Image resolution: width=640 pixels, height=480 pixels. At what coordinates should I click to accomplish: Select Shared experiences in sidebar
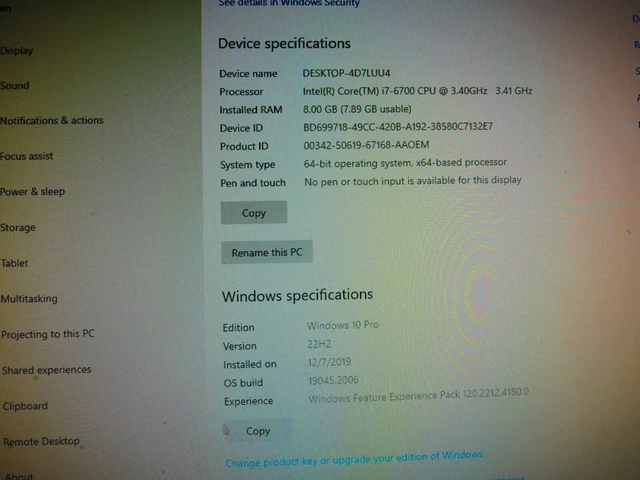(47, 370)
